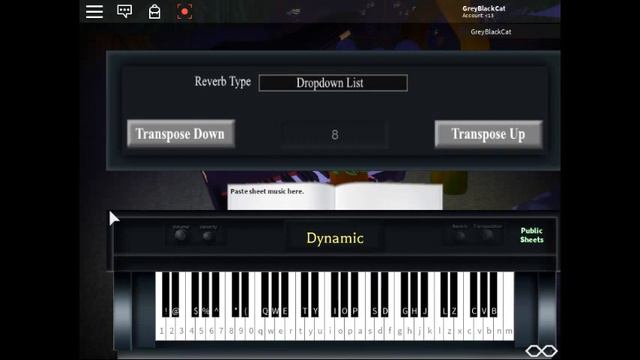Play the black key labeled O
640x360 pixels.
pos(344,294)
